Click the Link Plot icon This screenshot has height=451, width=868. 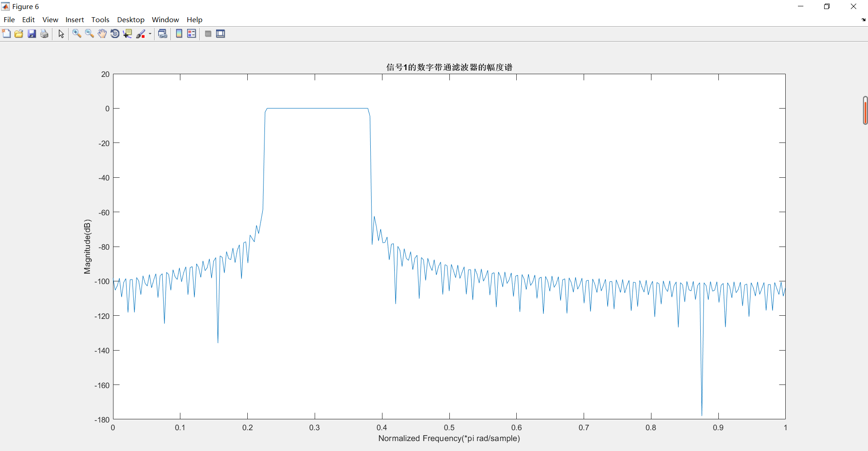(x=163, y=34)
